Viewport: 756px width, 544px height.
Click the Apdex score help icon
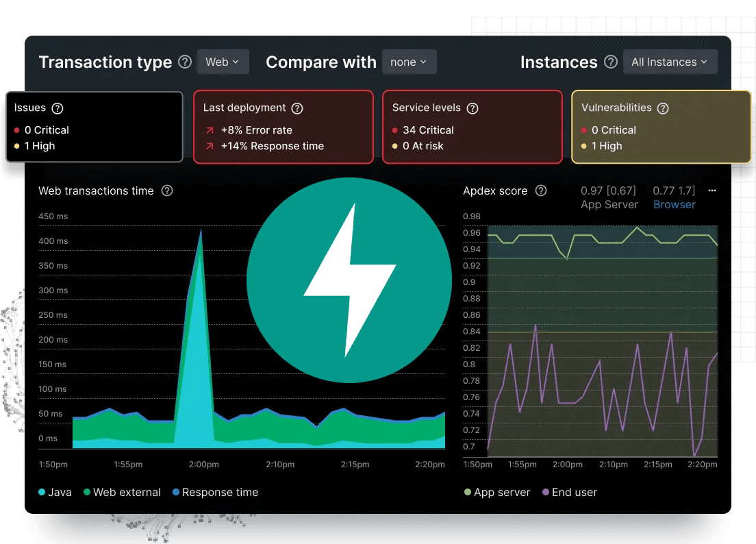541,190
